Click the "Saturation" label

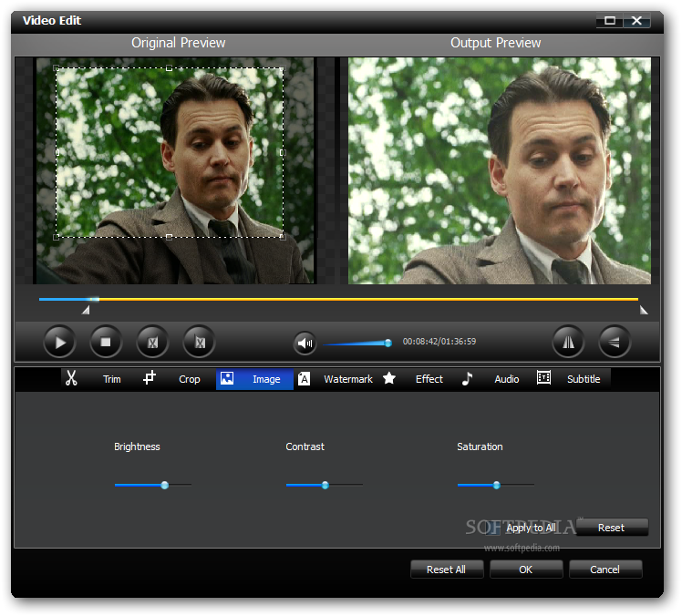pyautogui.click(x=480, y=447)
